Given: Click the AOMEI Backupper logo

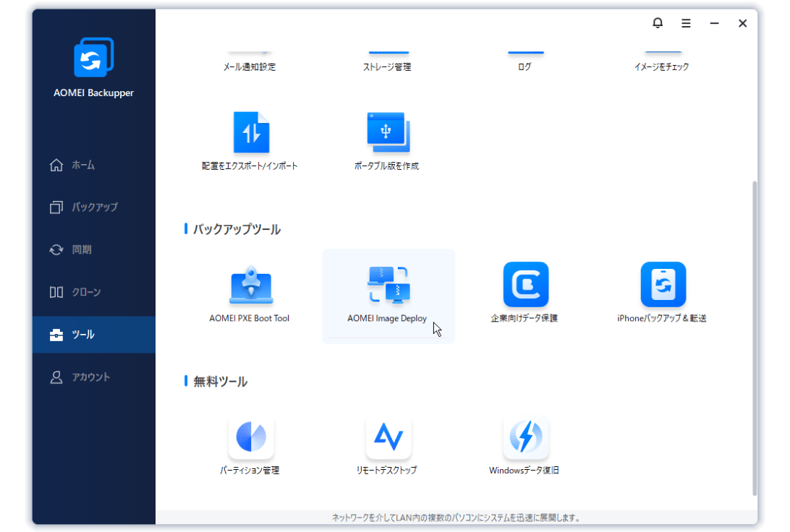Looking at the screenshot, I should click(x=94, y=57).
